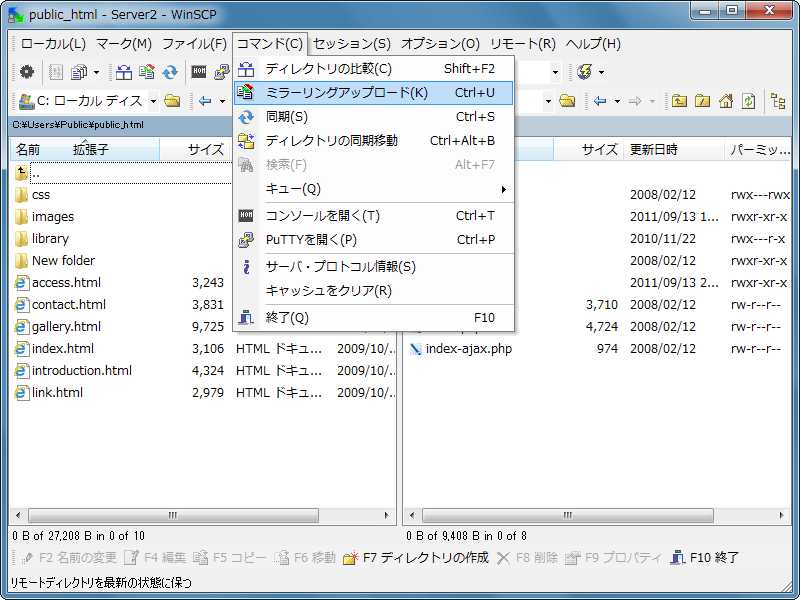Open the dropdown arrow beside the lightning icon
Screen dimensions: 800x600
(x=602, y=72)
